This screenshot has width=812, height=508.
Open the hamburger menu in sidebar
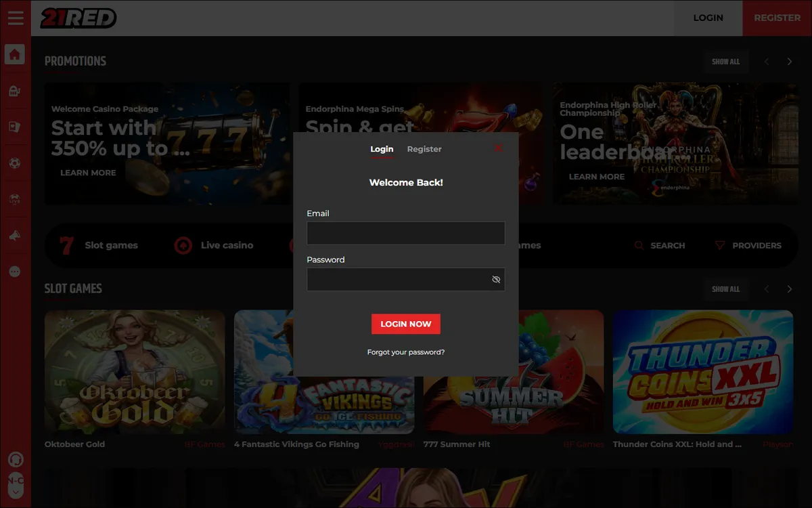15,18
